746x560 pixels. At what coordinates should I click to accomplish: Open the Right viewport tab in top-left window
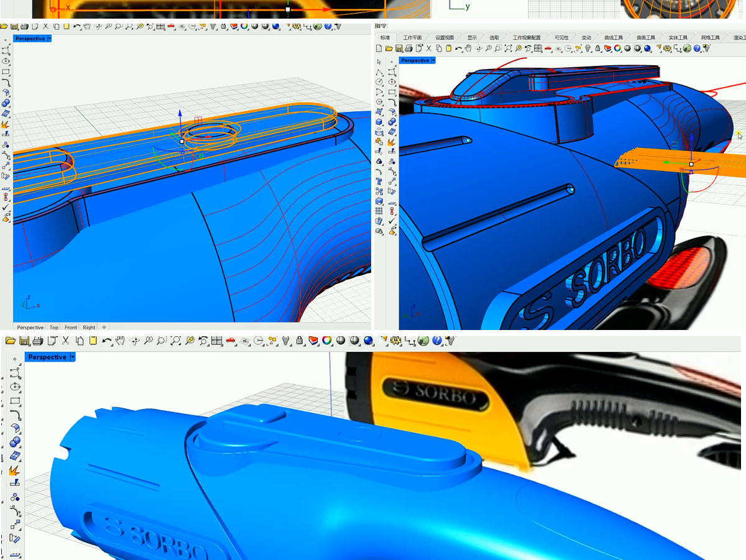pyautogui.click(x=90, y=327)
